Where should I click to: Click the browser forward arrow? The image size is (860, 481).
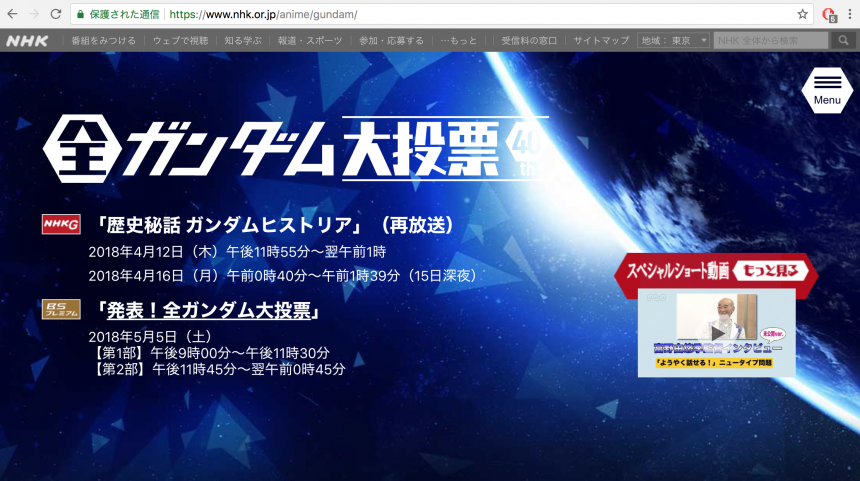[x=34, y=14]
